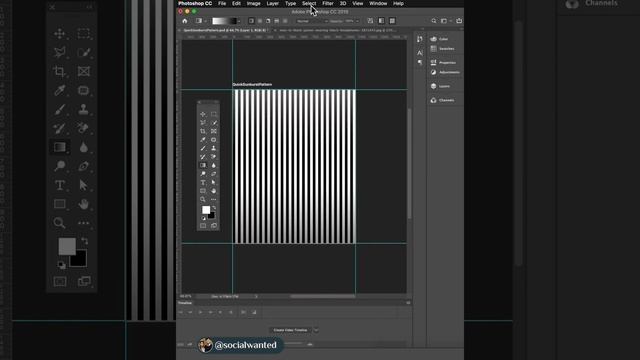640x360 pixels.
Task: Toggle Quick Mask mode in floating toolbar
Action: 203,226
